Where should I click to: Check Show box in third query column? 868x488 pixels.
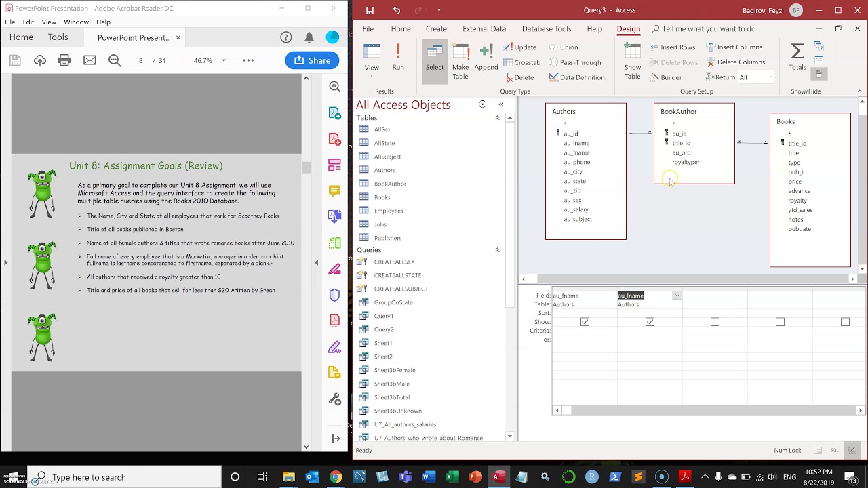715,322
